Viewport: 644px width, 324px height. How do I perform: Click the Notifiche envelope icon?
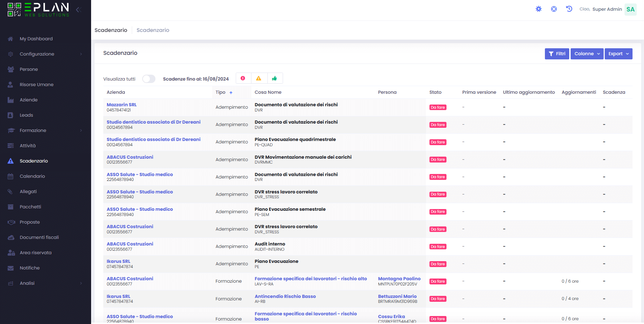(10, 268)
